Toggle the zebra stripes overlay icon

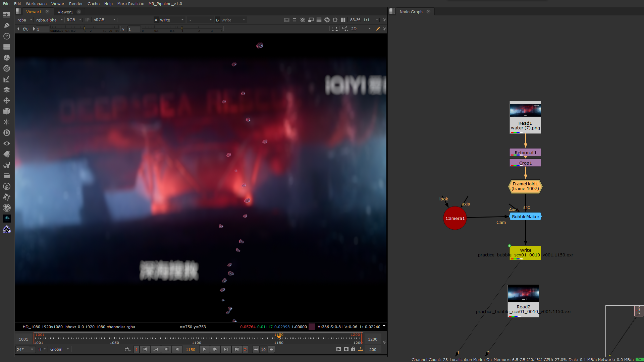pyautogui.click(x=303, y=20)
